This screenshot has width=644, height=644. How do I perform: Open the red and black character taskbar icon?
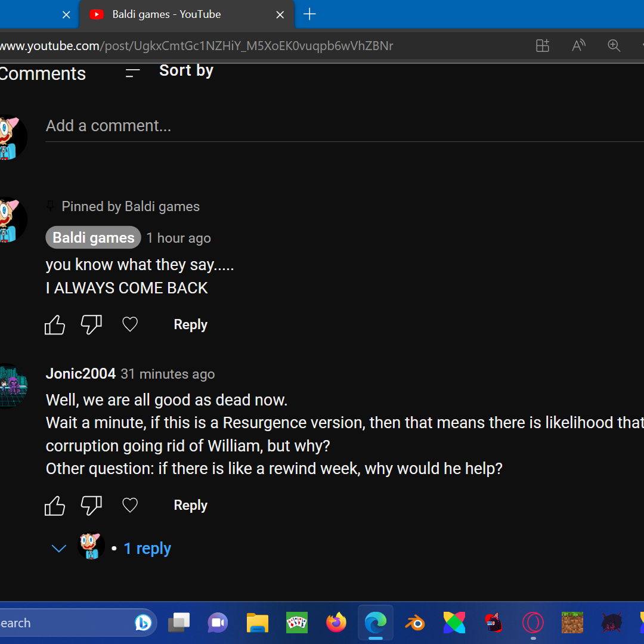pyautogui.click(x=494, y=623)
